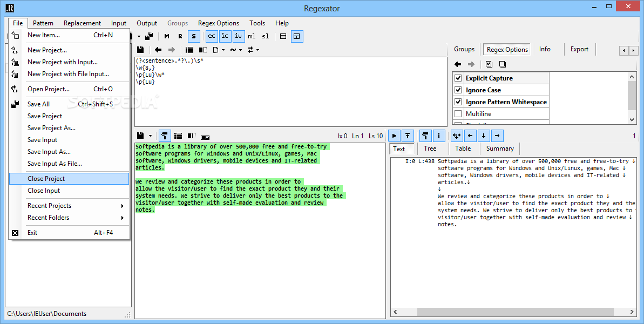Click the save-all disks icon in main toolbar
Viewport: 644px width, 324px height.
150,36
